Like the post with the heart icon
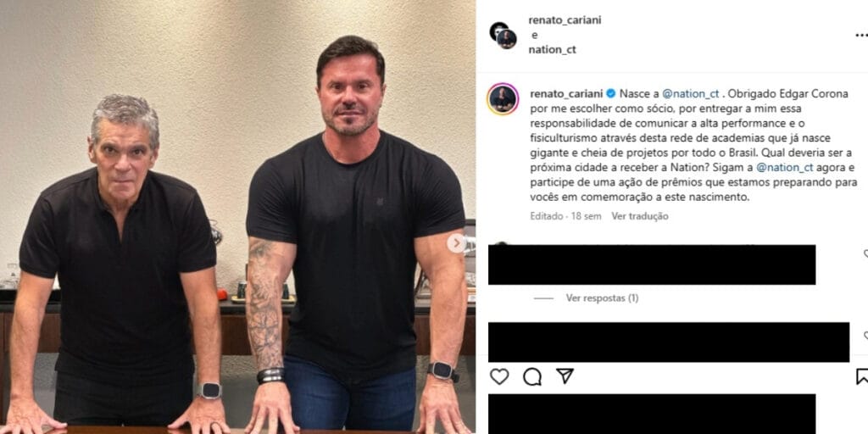 [499, 376]
